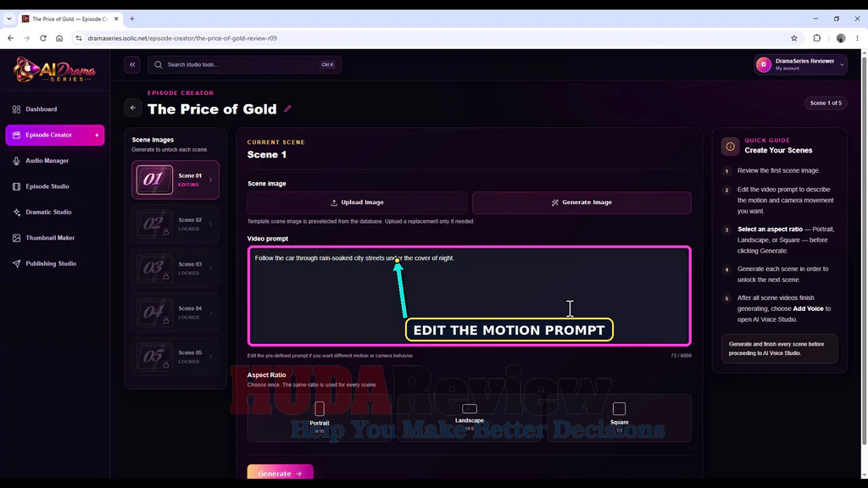Open the DramaSeries Reviewer account dropdown

click(x=800, y=64)
